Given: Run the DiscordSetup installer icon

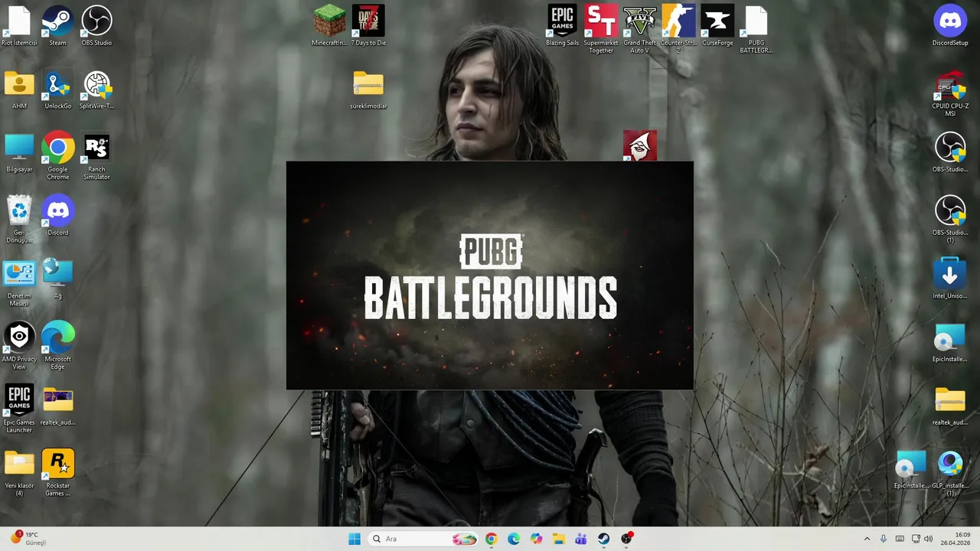Looking at the screenshot, I should pyautogui.click(x=950, y=26).
